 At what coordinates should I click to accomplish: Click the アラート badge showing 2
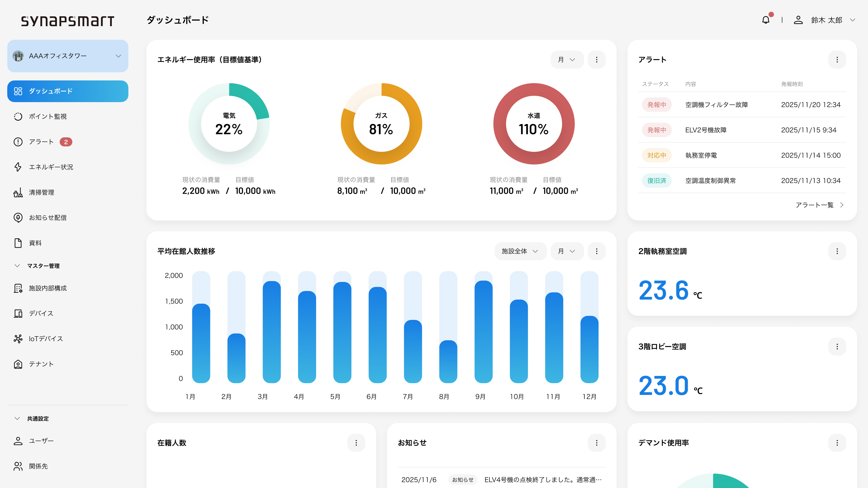(x=66, y=142)
